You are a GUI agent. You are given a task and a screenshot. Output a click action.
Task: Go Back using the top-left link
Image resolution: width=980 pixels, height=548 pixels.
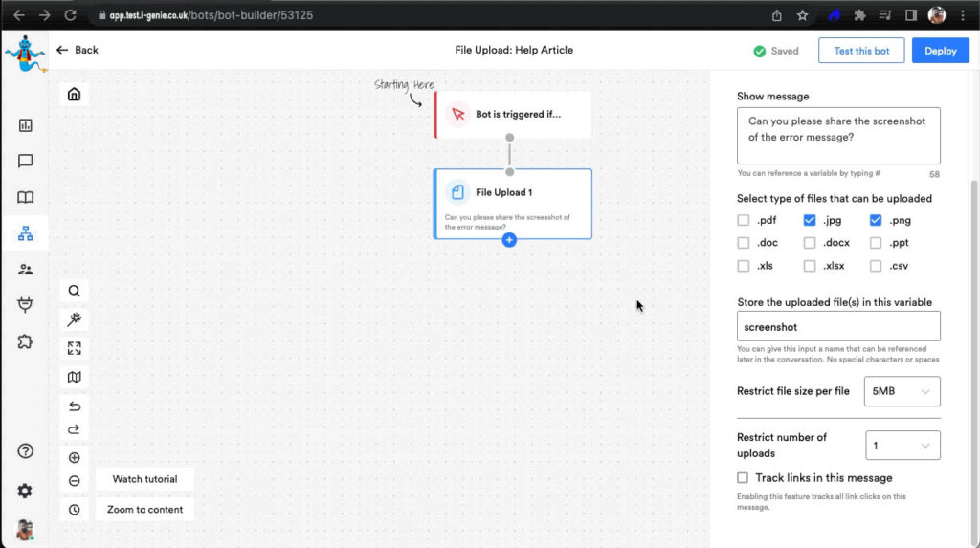point(78,50)
